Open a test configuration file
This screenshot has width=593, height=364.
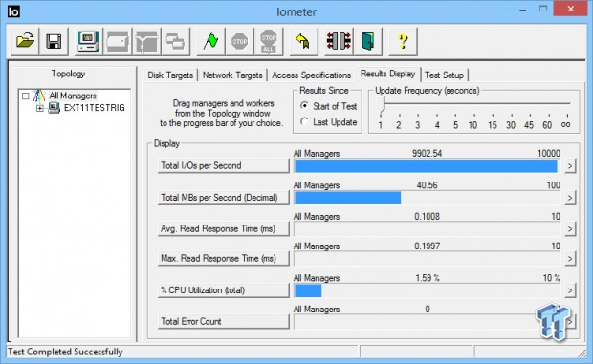point(25,41)
